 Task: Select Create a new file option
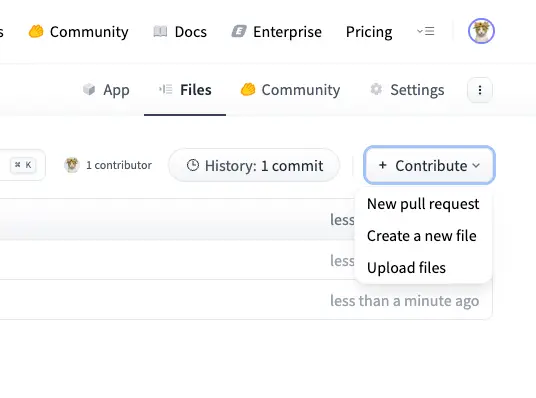(x=421, y=236)
